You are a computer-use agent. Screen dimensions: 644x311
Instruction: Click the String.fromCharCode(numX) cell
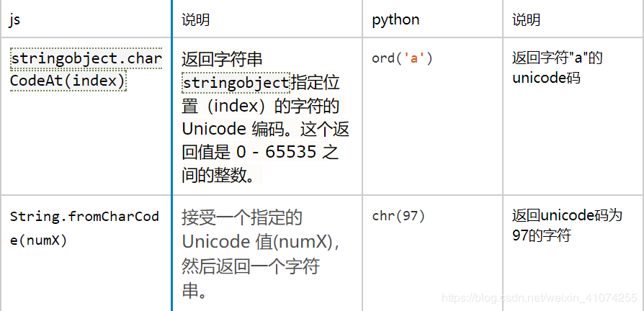84,228
